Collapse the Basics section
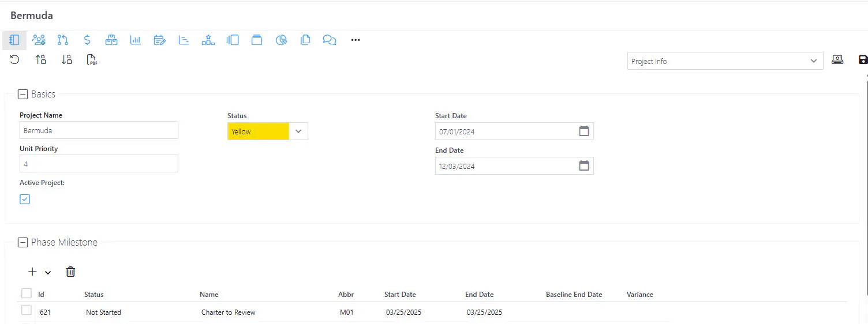 pyautogui.click(x=23, y=95)
